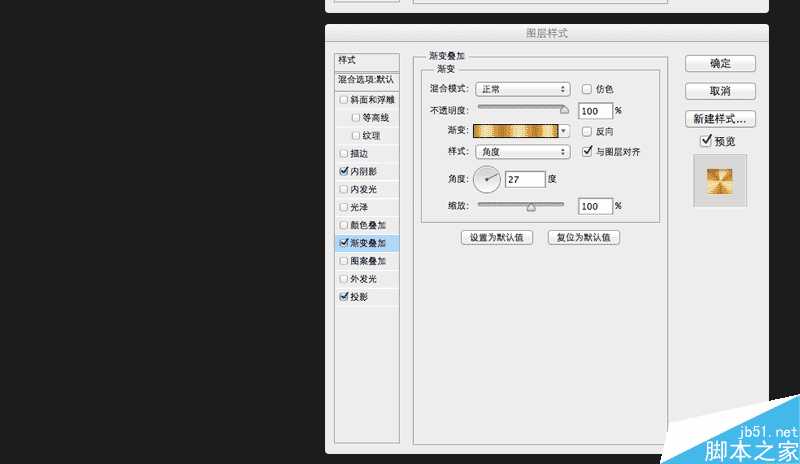Viewport: 800px width, 464px height.
Task: Disable the 投影 drop shadow checkbox
Action: tap(344, 297)
